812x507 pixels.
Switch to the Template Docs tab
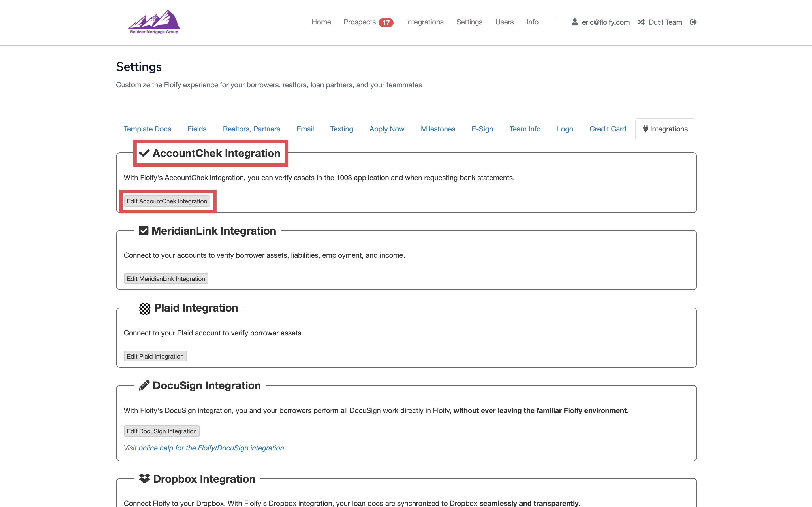(x=147, y=129)
